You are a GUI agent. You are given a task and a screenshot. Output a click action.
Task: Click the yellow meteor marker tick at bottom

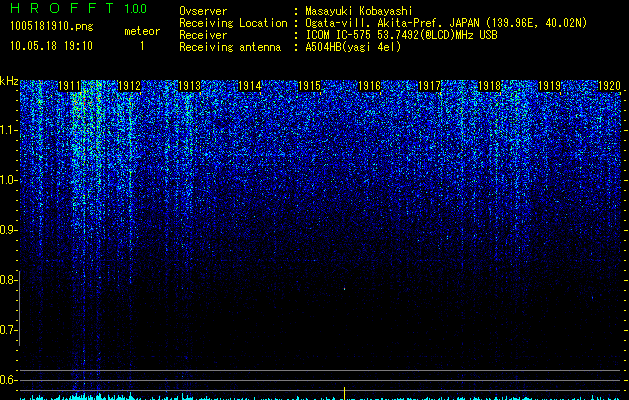(x=344, y=393)
